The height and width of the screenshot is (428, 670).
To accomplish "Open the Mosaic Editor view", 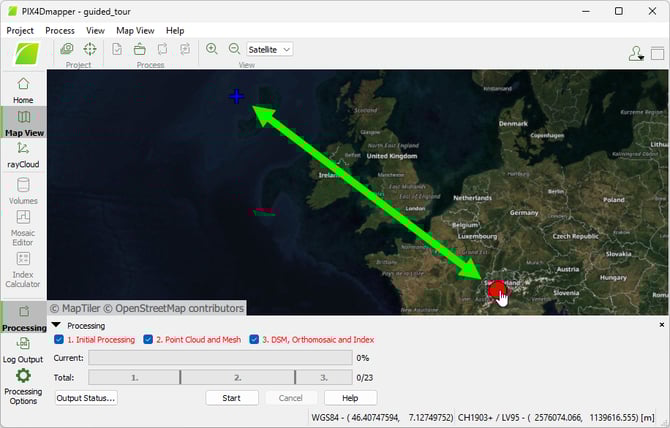I will click(x=23, y=228).
